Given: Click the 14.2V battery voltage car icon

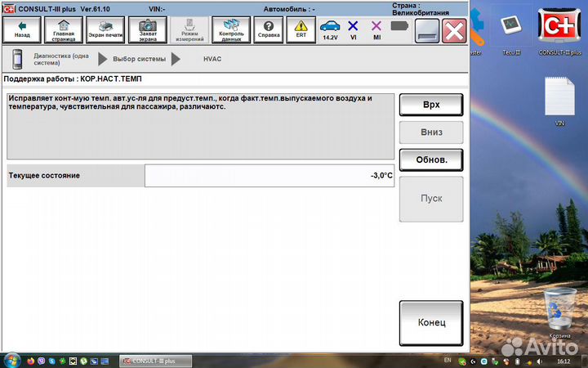Looking at the screenshot, I should 330,30.
